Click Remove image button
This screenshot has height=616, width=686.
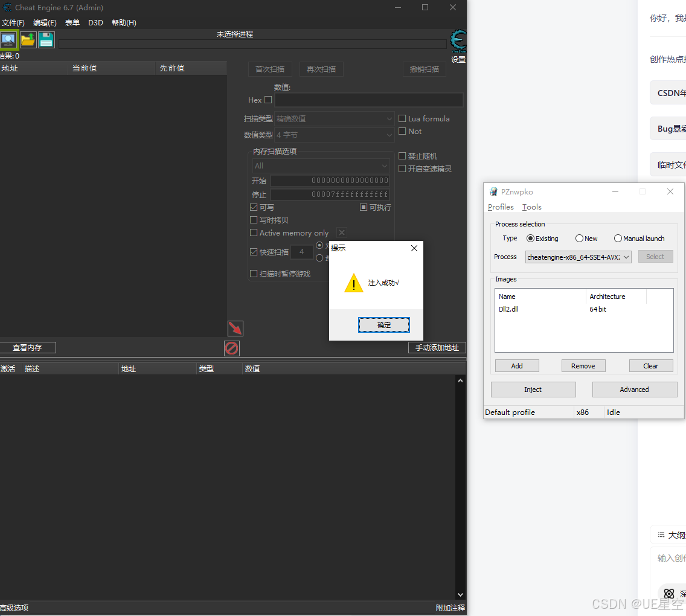coord(583,366)
